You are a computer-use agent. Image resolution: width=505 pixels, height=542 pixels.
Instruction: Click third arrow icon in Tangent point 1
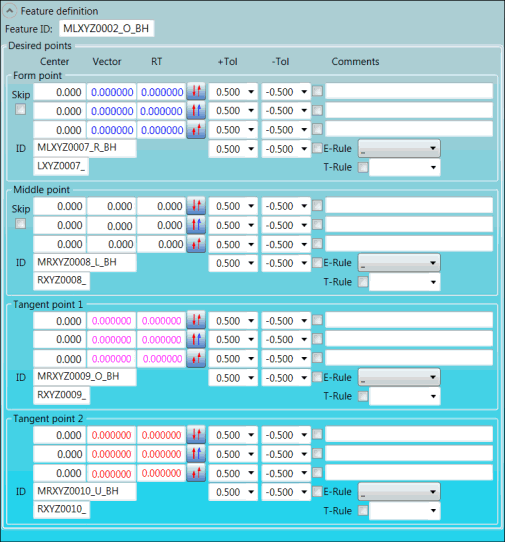pyautogui.click(x=196, y=358)
